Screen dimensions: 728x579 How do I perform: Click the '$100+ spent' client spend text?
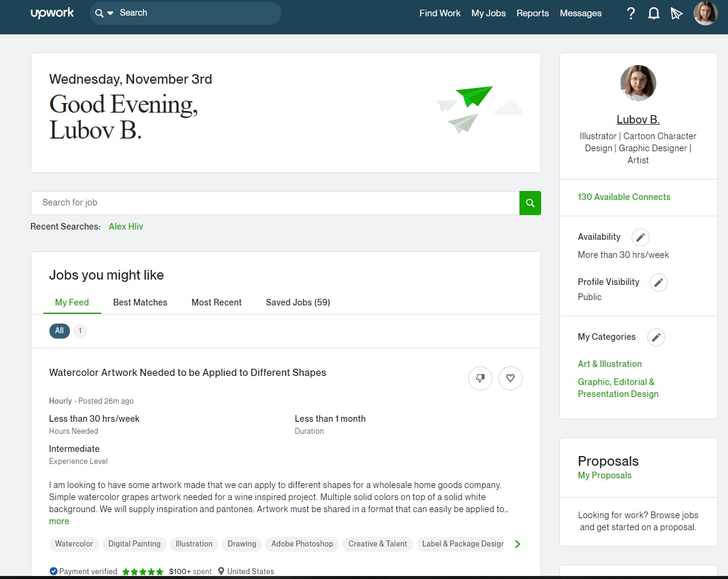click(190, 571)
